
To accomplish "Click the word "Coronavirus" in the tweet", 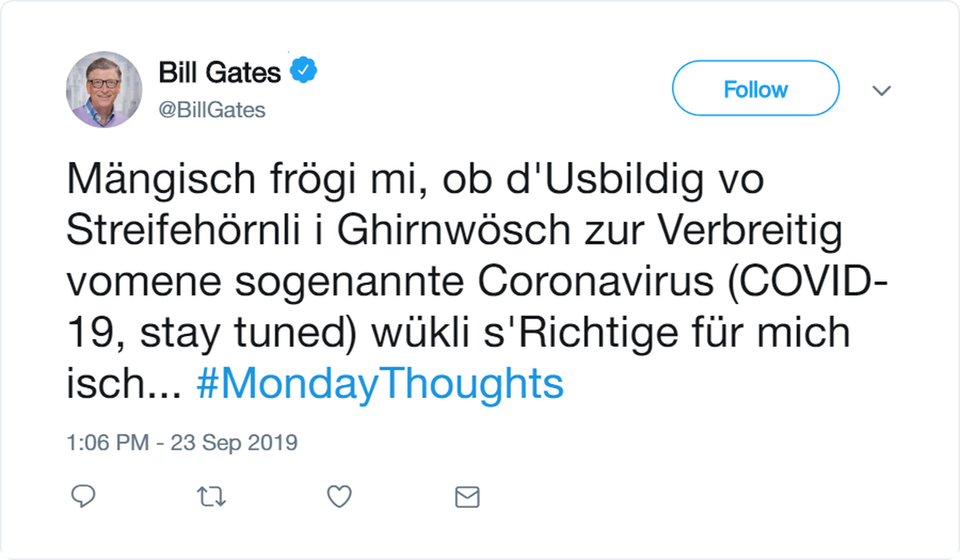I will (x=595, y=281).
